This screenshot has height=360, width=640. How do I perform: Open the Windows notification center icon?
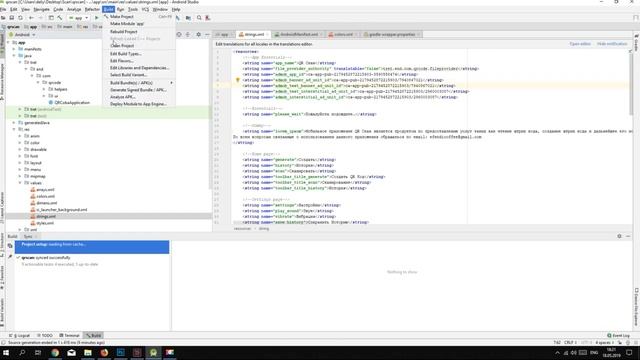pyautogui.click(x=629, y=353)
